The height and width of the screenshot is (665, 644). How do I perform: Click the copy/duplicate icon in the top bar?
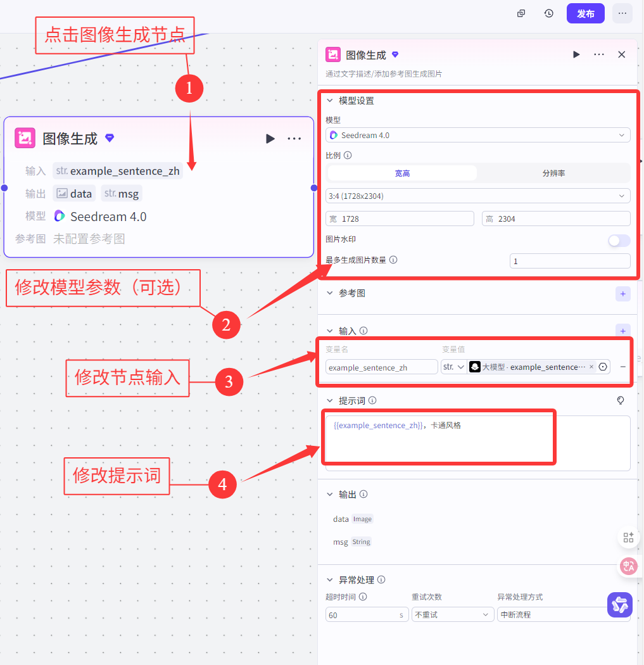(x=521, y=13)
